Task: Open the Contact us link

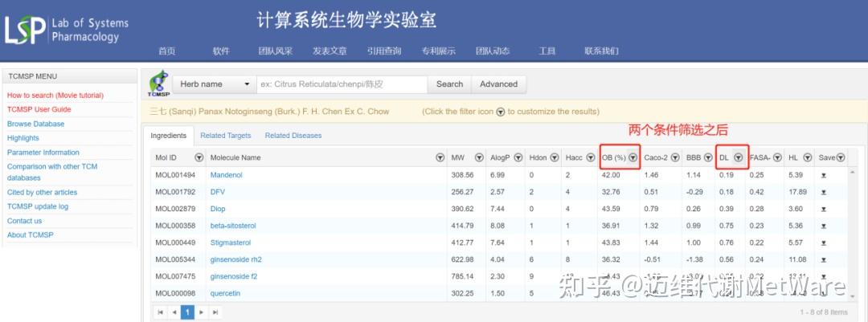Action: (24, 221)
